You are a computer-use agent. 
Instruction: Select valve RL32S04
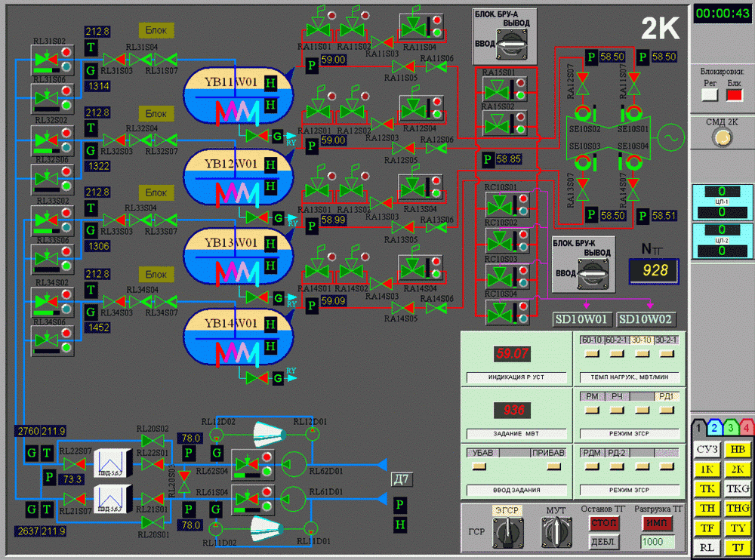click(x=140, y=140)
